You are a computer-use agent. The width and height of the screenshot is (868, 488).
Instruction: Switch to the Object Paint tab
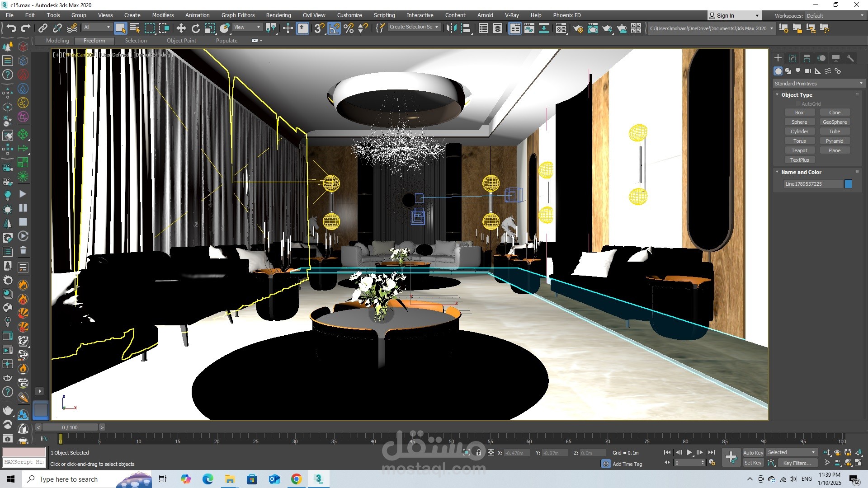pos(181,41)
